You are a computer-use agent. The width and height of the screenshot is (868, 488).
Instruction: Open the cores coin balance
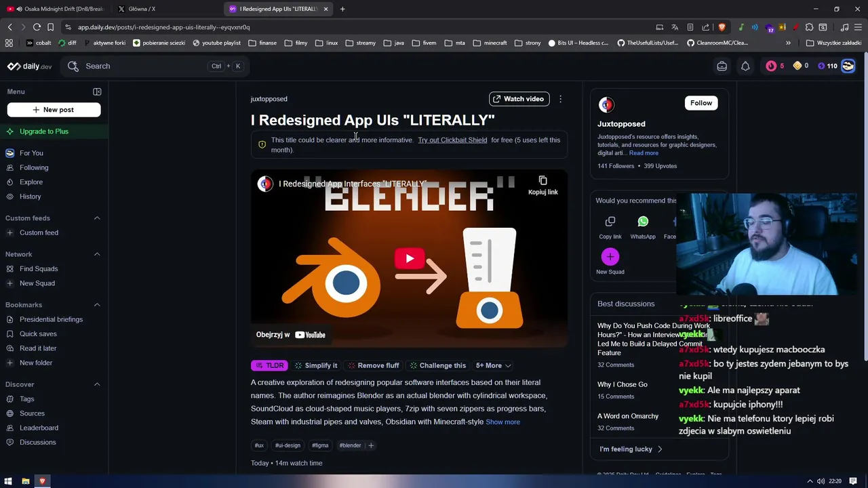(x=801, y=66)
